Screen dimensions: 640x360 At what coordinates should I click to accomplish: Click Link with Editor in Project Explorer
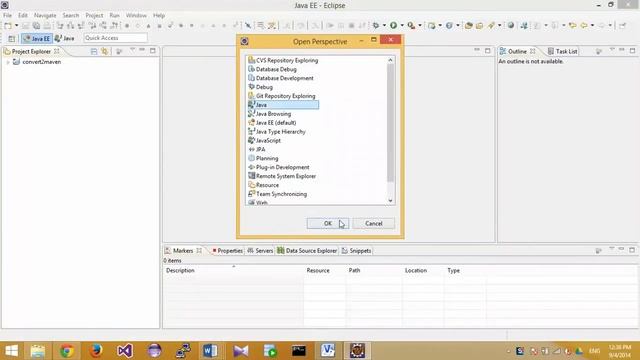pos(105,51)
